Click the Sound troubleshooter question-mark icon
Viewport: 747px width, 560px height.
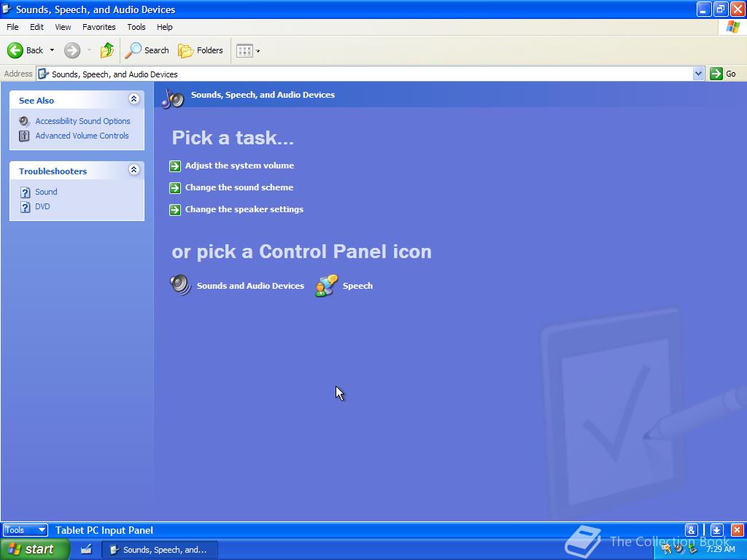pyautogui.click(x=26, y=192)
